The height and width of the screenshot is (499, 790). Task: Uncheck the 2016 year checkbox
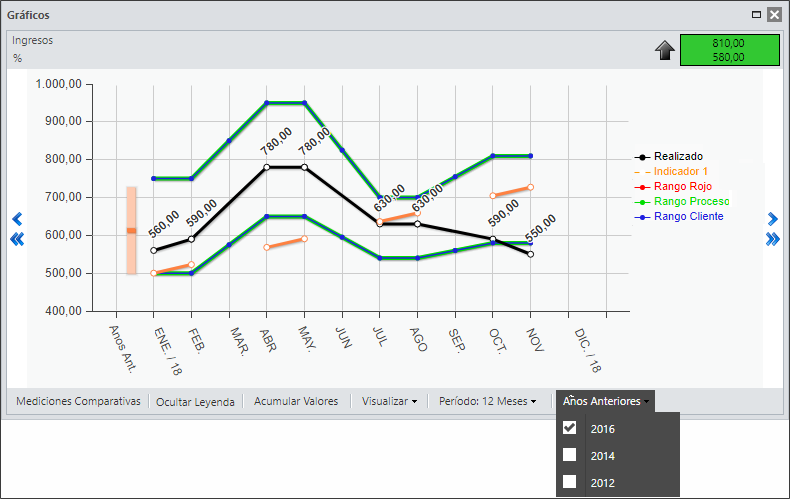(x=570, y=428)
